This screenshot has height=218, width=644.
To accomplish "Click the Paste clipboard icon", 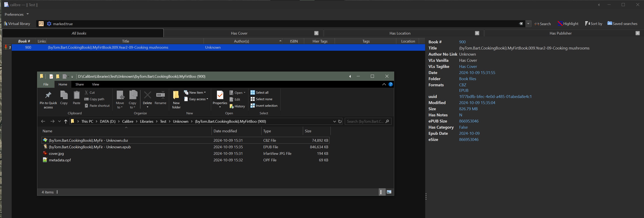I will click(77, 95).
